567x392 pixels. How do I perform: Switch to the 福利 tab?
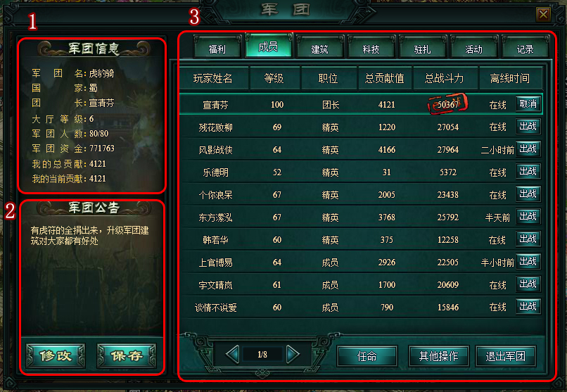[217, 48]
